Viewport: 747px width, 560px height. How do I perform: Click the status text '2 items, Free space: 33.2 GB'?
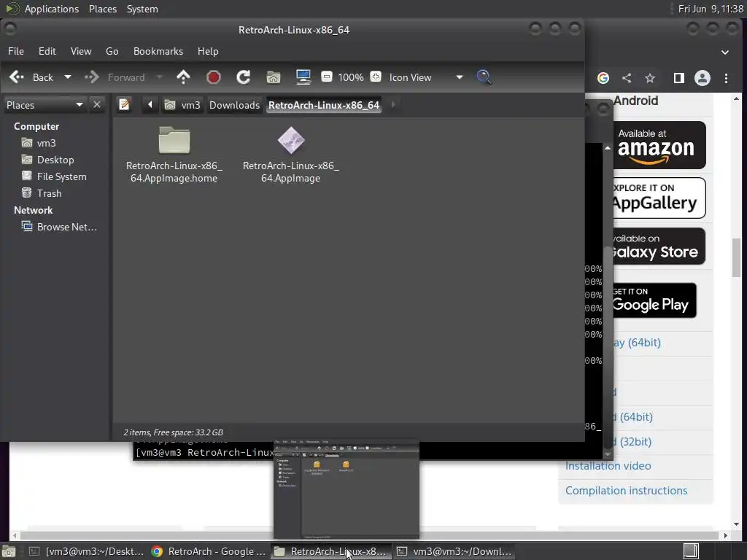click(173, 432)
